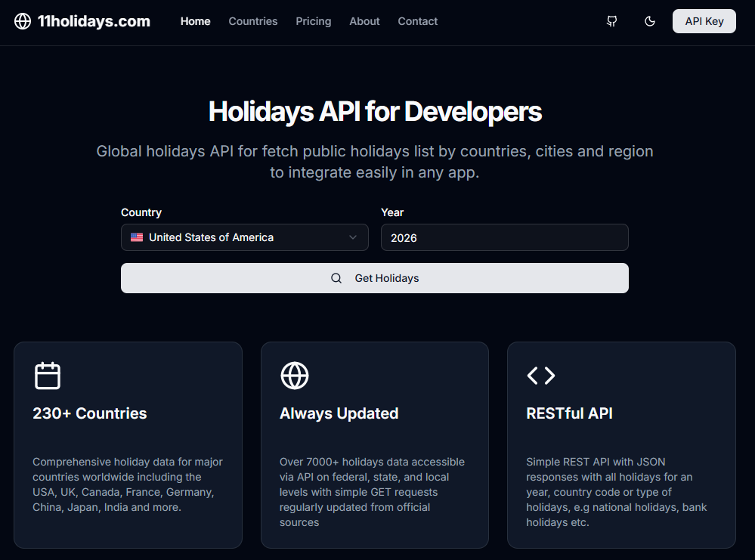Open the Countries page in navigation

[252, 21]
